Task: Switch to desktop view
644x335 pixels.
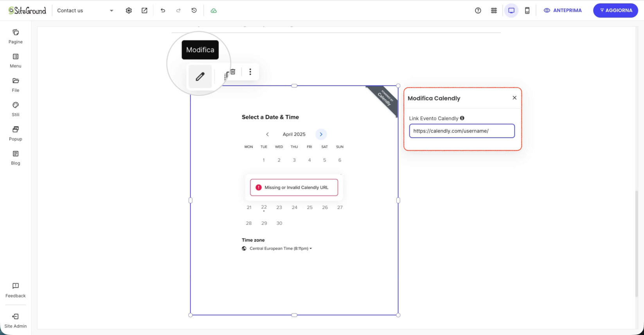Action: 511,11
